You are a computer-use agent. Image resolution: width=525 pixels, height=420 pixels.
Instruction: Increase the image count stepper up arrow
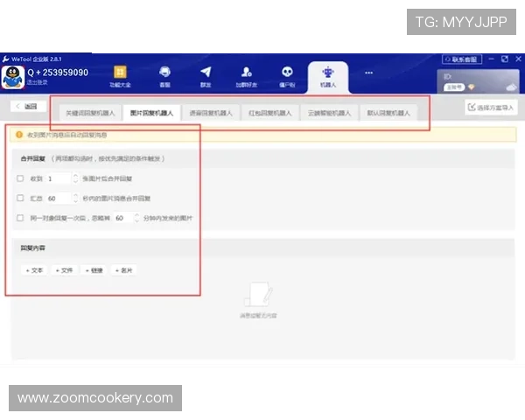tap(75, 176)
